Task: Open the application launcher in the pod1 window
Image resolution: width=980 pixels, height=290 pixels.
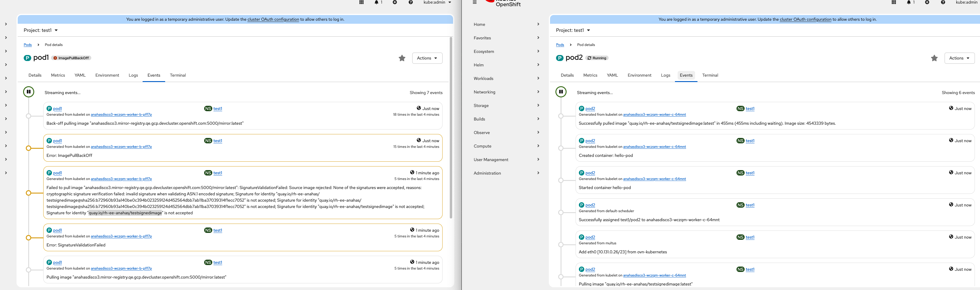Action: click(361, 2)
